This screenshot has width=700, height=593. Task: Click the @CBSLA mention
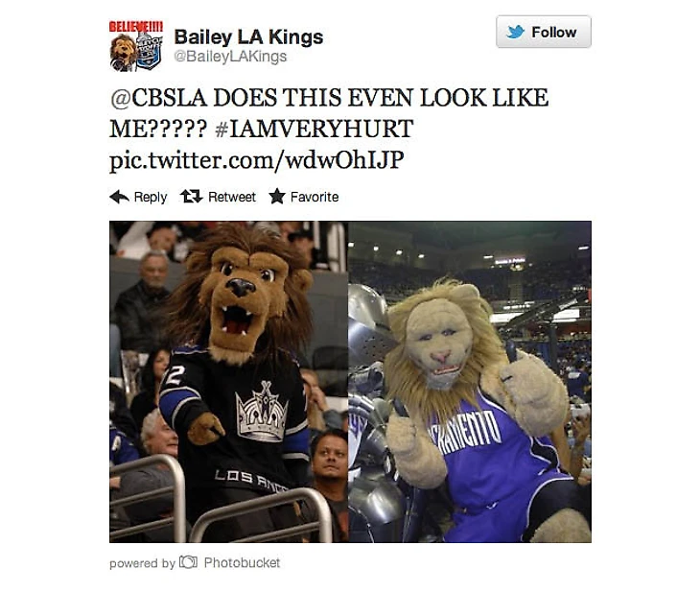pos(158,98)
